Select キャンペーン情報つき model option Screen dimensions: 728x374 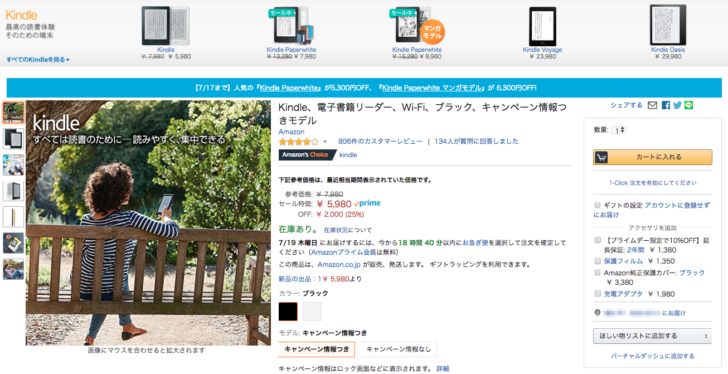[317, 349]
